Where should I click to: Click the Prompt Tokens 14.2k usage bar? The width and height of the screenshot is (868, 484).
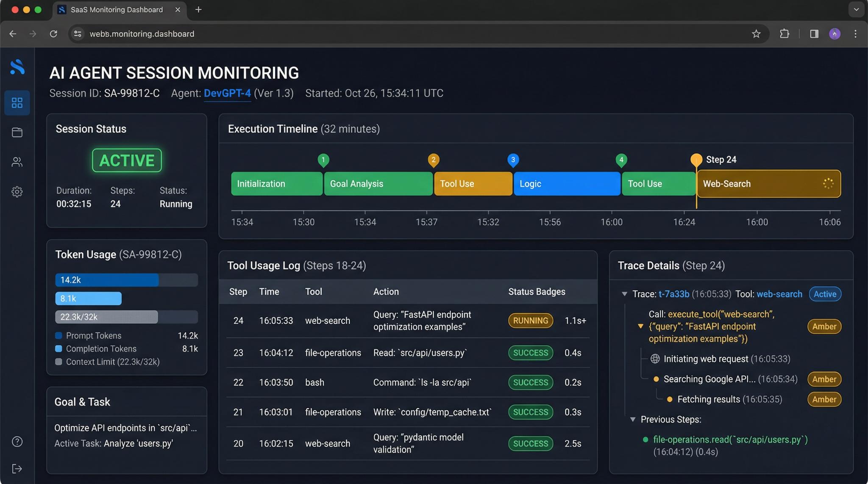point(107,280)
